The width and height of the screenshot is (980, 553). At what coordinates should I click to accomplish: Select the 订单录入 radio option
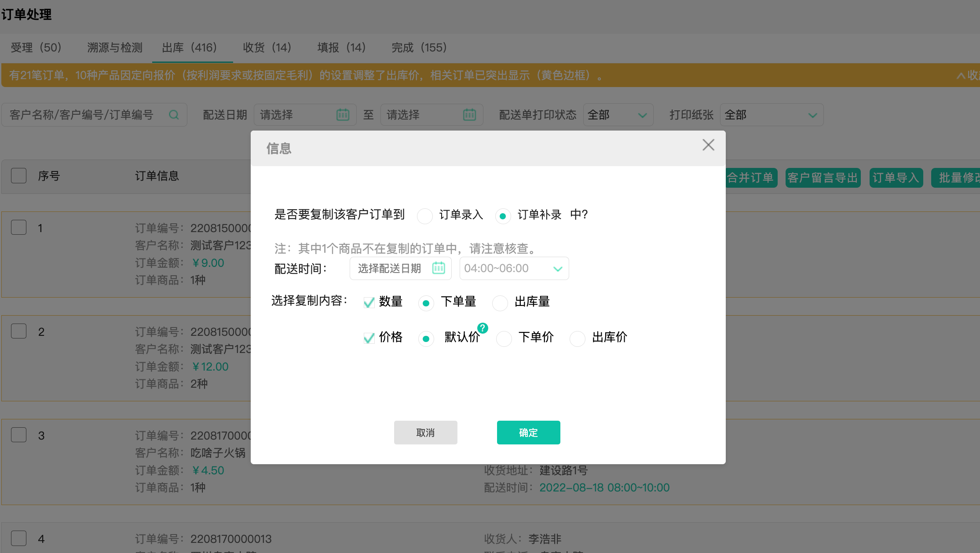pyautogui.click(x=425, y=216)
